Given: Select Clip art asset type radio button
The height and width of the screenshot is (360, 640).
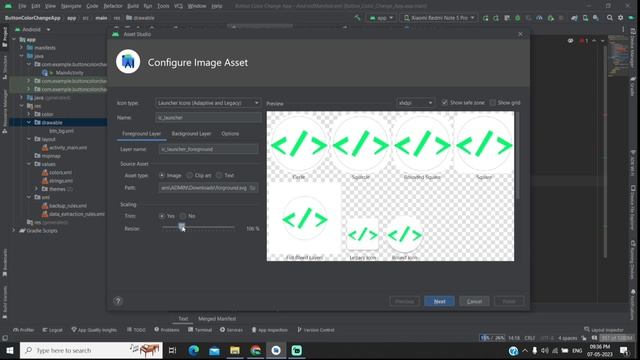Looking at the screenshot, I should click(189, 176).
